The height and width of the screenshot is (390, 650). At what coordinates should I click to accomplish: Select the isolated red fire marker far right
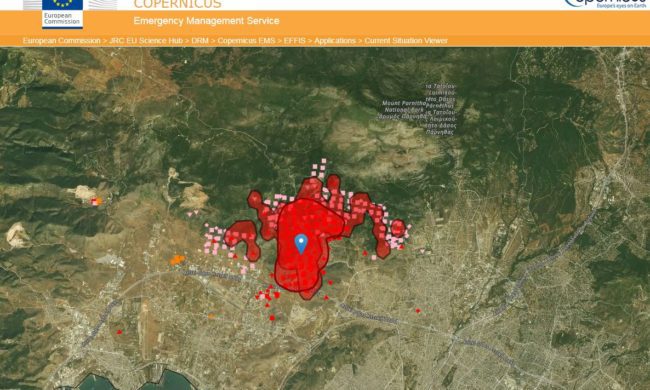pos(418,310)
